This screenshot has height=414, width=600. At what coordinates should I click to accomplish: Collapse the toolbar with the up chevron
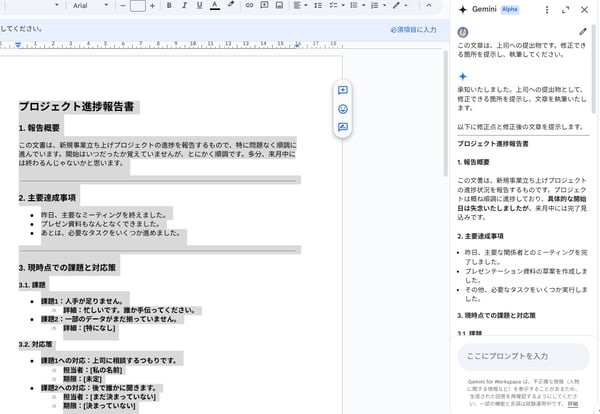click(x=429, y=5)
